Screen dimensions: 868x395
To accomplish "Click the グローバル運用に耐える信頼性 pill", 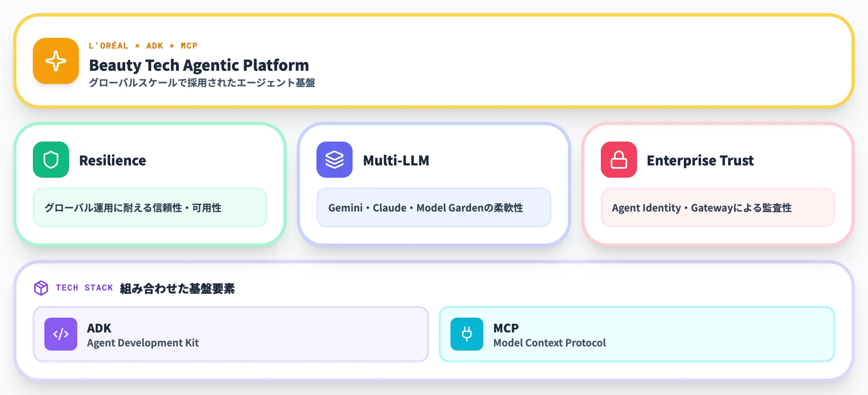I will pyautogui.click(x=150, y=208).
